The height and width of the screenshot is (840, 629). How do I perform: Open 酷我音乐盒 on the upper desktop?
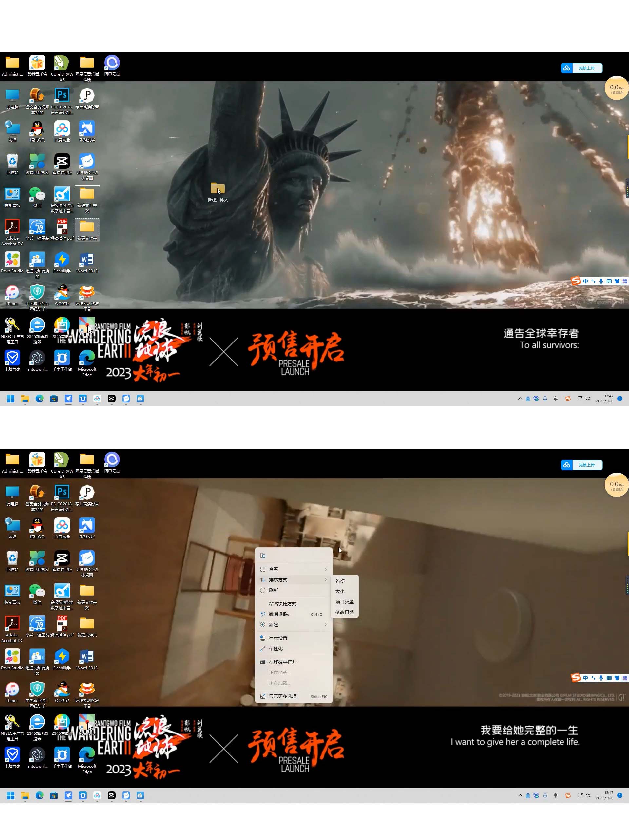click(37, 66)
